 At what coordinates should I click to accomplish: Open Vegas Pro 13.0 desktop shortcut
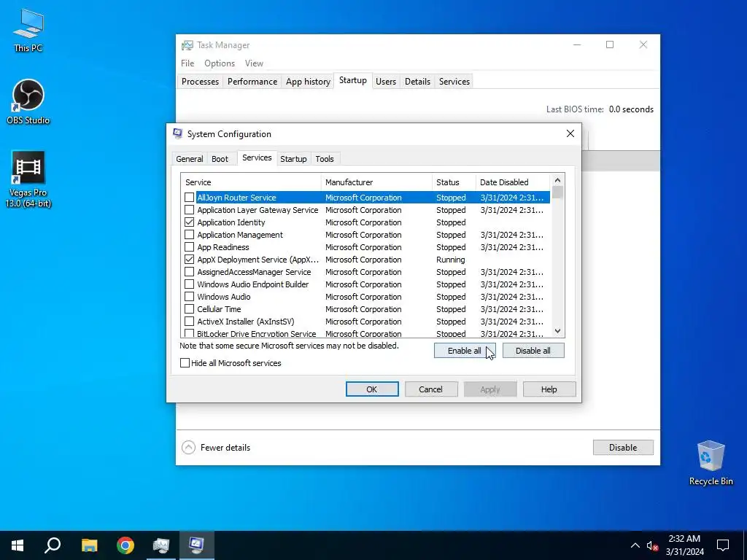pyautogui.click(x=28, y=179)
